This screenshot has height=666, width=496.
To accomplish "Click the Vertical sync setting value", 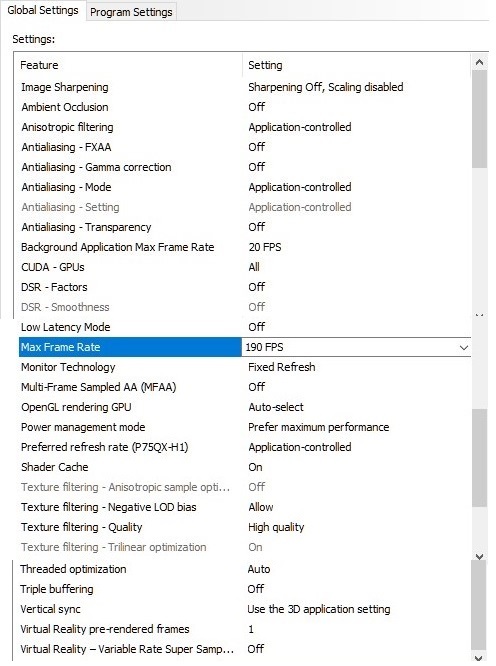I will [318, 609].
